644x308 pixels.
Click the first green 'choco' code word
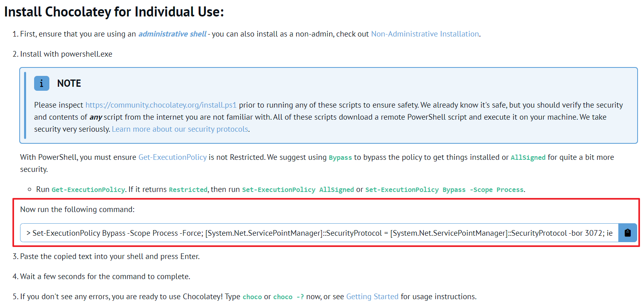pos(252,297)
